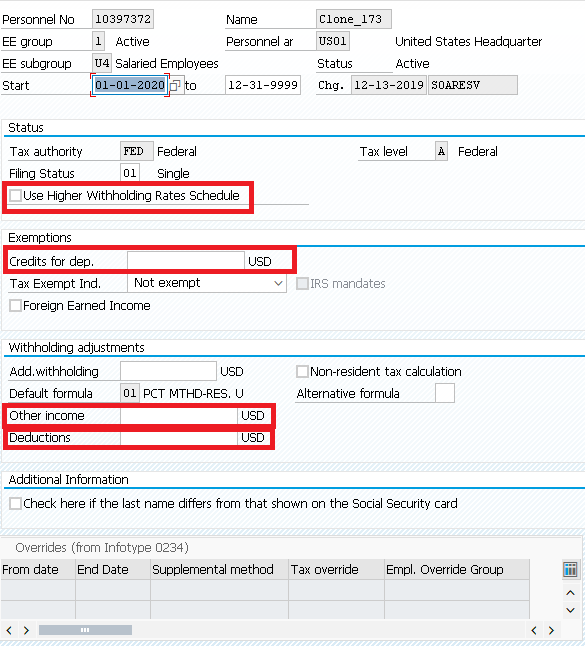Viewport: 585px width, 646px height.
Task: Click left scroll arrow at bottom left
Action: point(9,630)
